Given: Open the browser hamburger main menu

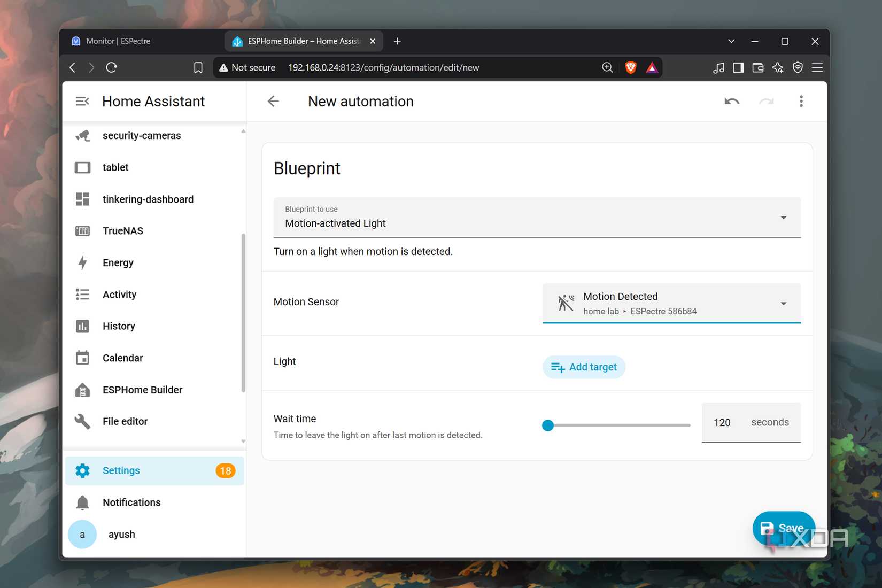Looking at the screenshot, I should click(817, 67).
